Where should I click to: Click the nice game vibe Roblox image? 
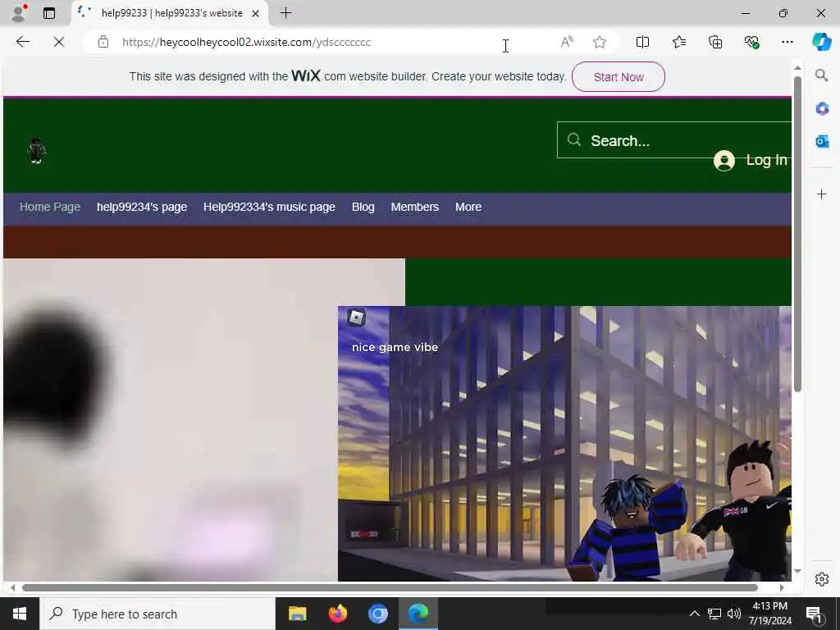coord(564,444)
